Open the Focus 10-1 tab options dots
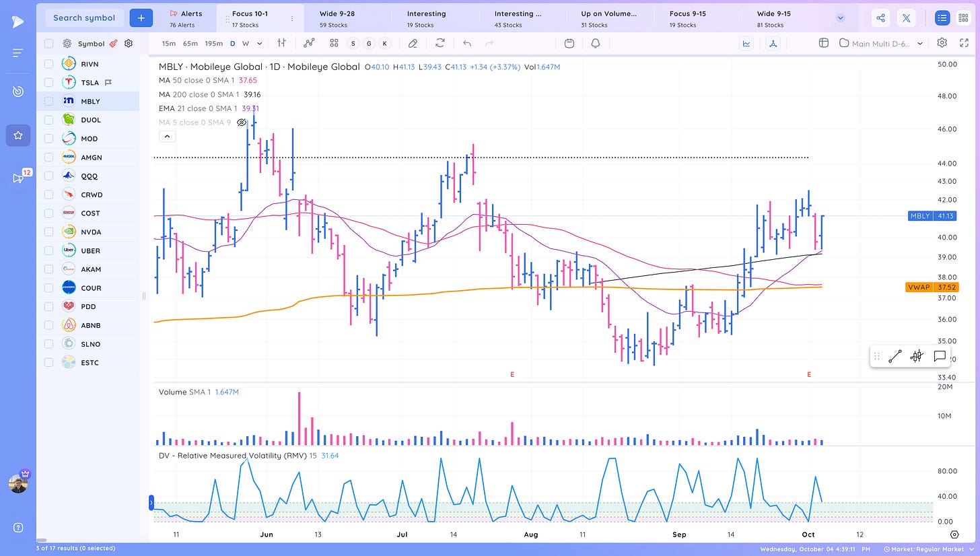Screen dimensions: 980x556 [291, 19]
